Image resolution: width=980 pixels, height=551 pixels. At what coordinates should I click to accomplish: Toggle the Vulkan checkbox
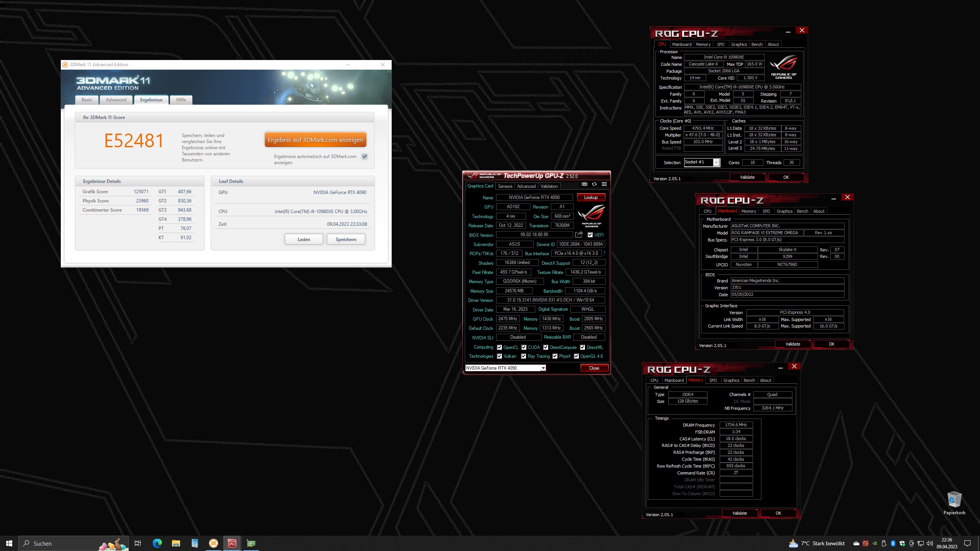click(x=499, y=356)
